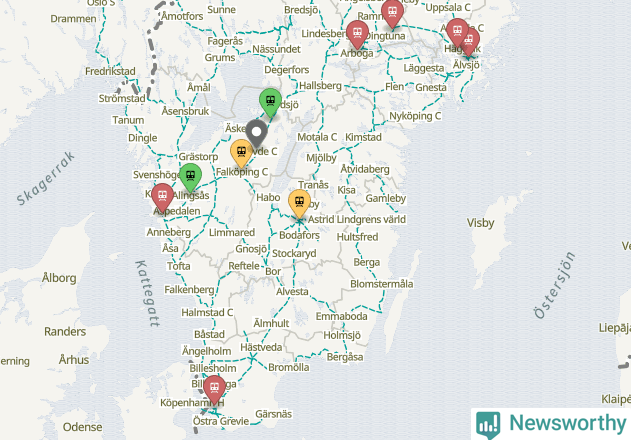Click the Drammen city label
This screenshot has height=440, width=631.
[73, 19]
